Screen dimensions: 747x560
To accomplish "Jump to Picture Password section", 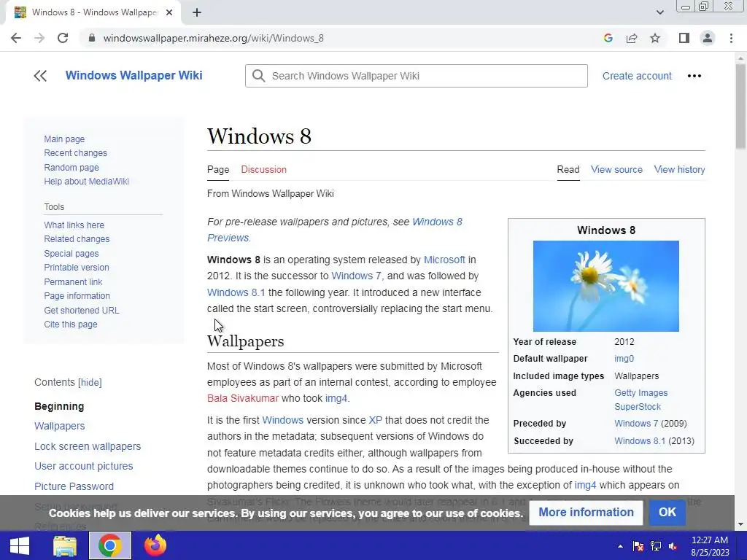I will pyautogui.click(x=74, y=486).
